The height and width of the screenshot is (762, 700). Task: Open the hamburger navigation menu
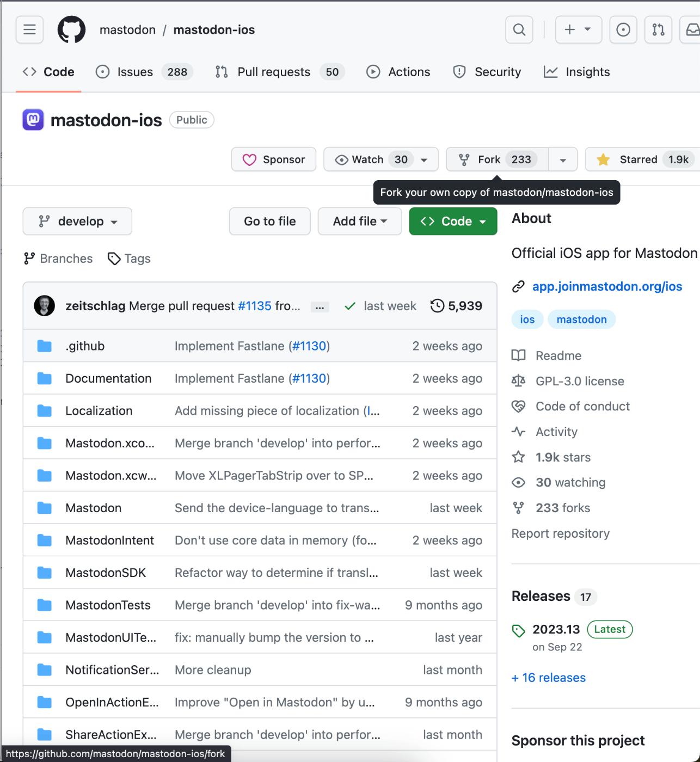tap(29, 29)
